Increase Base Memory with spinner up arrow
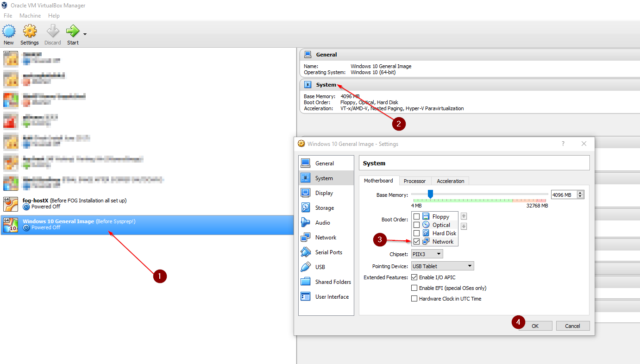The width and height of the screenshot is (640, 364). point(580,193)
